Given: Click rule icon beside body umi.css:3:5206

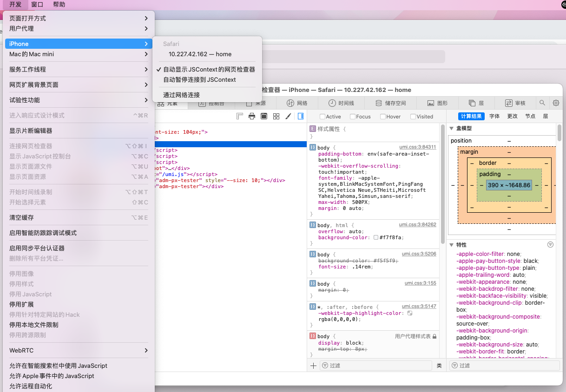Looking at the screenshot, I should [313, 254].
